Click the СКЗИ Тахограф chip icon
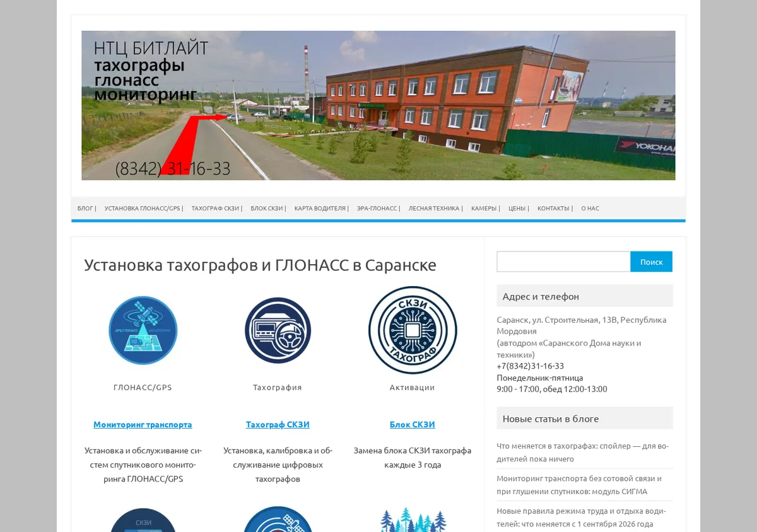 pyautogui.click(x=413, y=330)
